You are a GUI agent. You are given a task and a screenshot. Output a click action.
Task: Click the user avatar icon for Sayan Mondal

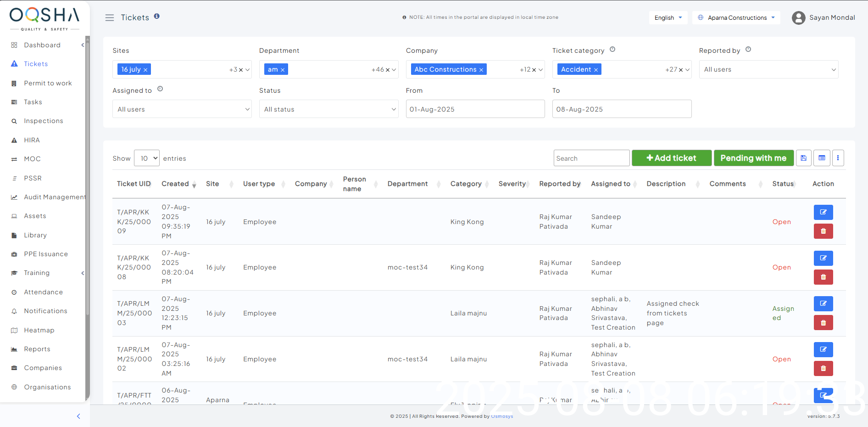(798, 18)
